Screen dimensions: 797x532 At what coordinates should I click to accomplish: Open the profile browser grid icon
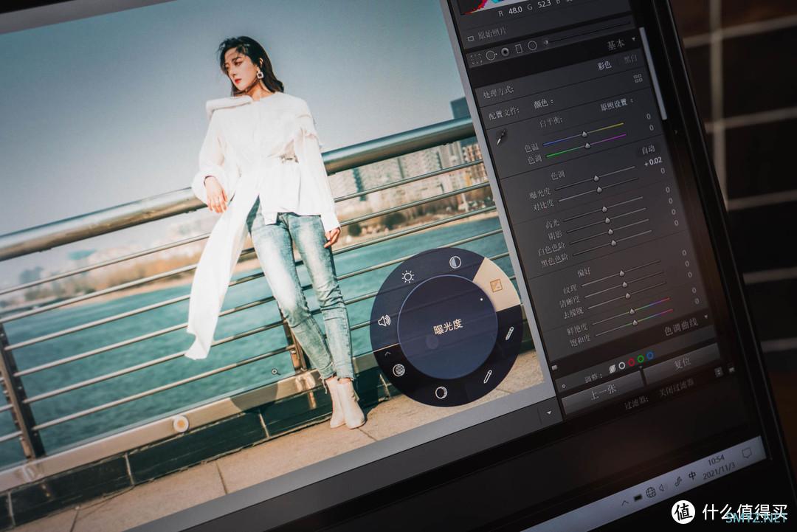(638, 77)
